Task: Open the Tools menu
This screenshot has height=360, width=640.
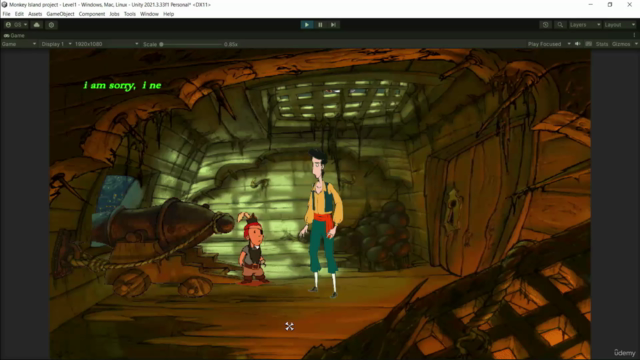Action: point(130,14)
